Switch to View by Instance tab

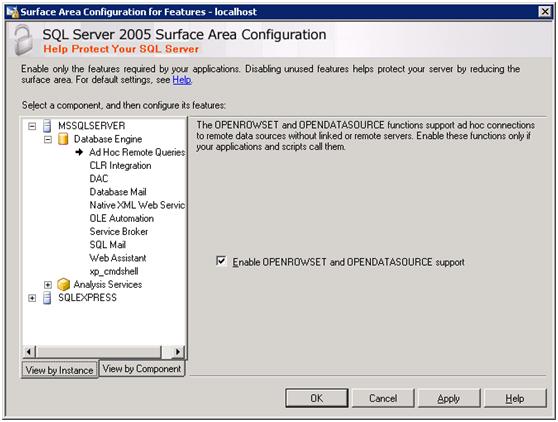click(x=59, y=370)
